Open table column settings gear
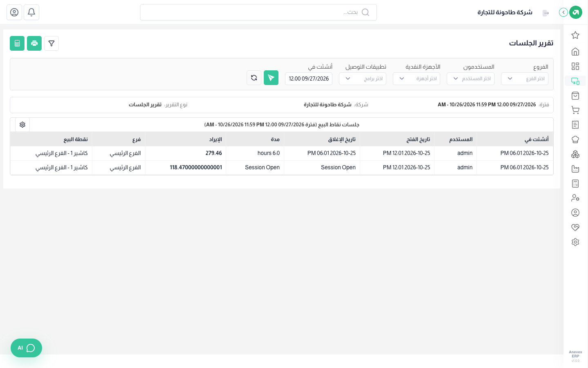Image resolution: width=588 pixels, height=368 pixels. point(22,125)
